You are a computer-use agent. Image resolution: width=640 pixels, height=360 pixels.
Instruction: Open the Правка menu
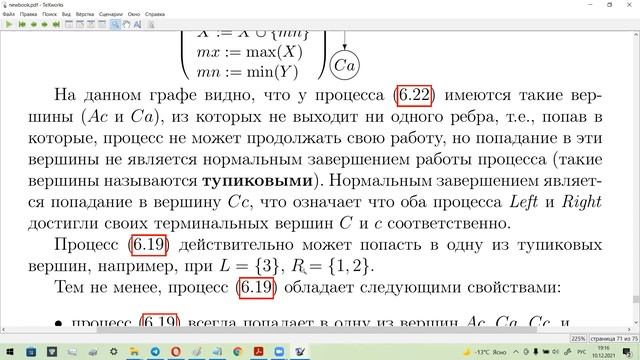28,14
